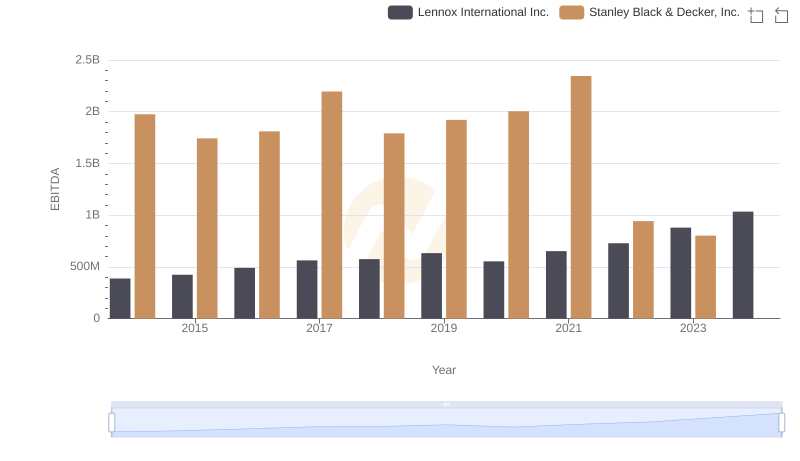Click the zoom reset restore icon

click(x=781, y=15)
